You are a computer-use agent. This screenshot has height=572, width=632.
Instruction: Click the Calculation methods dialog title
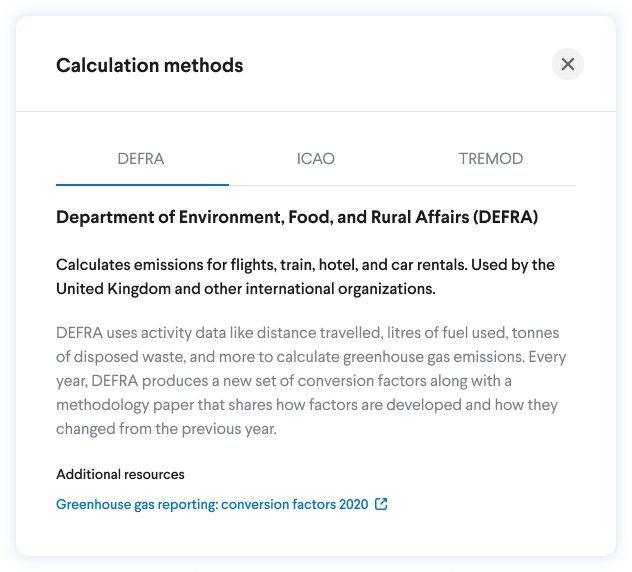click(150, 65)
